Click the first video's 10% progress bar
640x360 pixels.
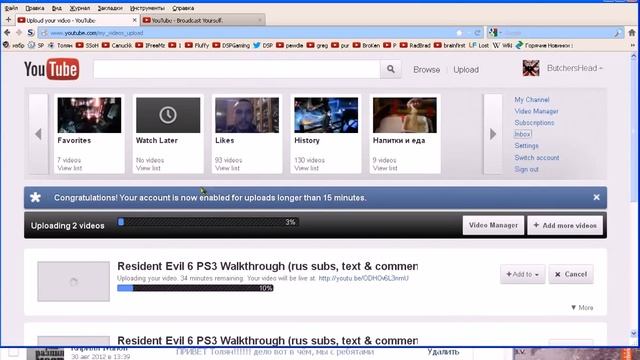[x=195, y=288]
